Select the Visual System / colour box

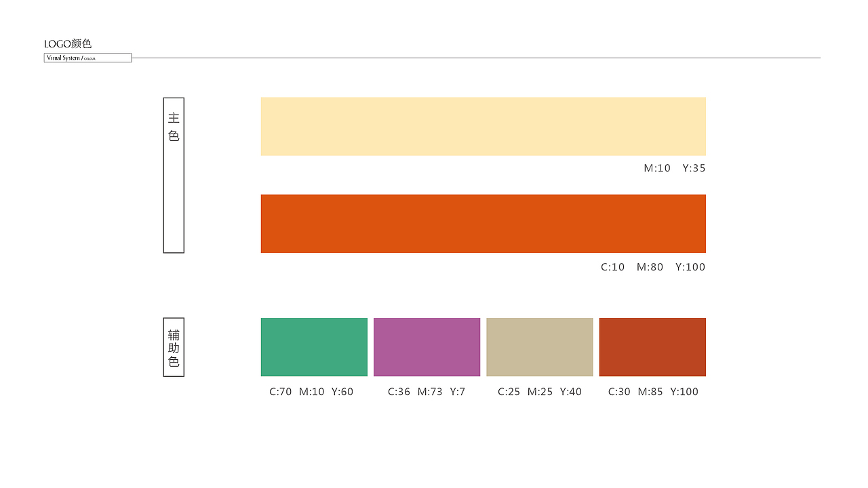tap(87, 58)
